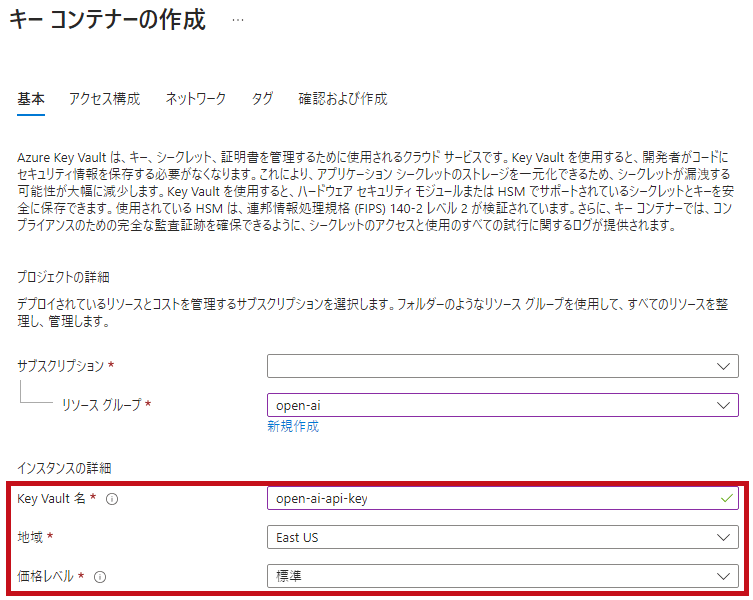
Task: Click the green validation checkmark in name field
Action: 727,498
